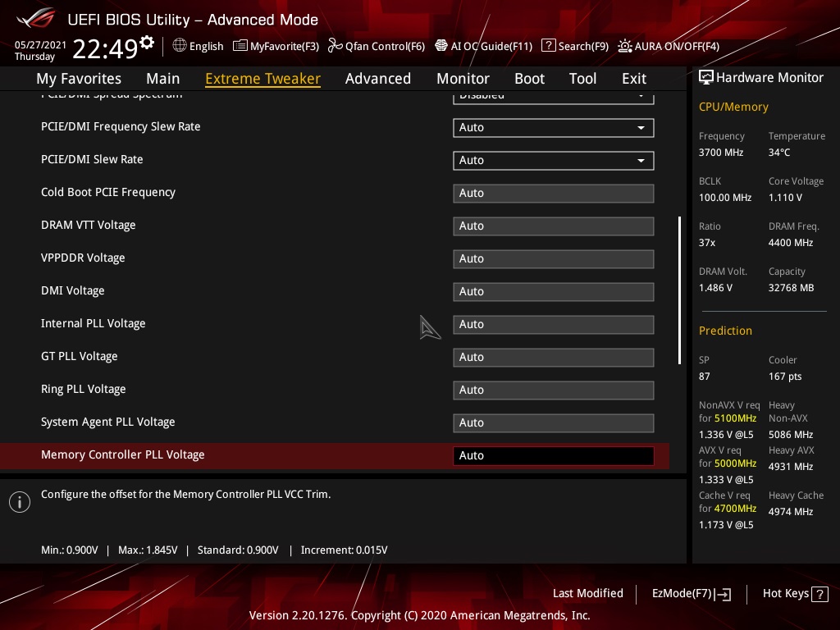Click the globe language icon
Screen dimensions: 840x630
pyautogui.click(x=180, y=46)
